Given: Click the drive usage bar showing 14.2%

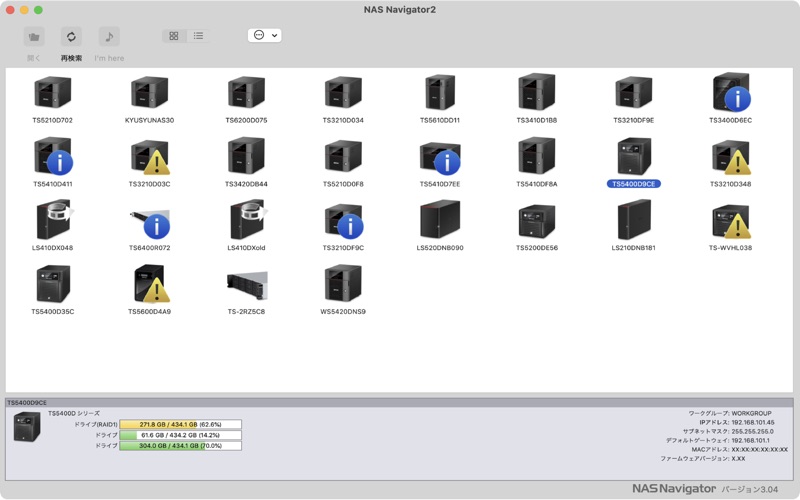Looking at the screenshot, I should [x=180, y=435].
